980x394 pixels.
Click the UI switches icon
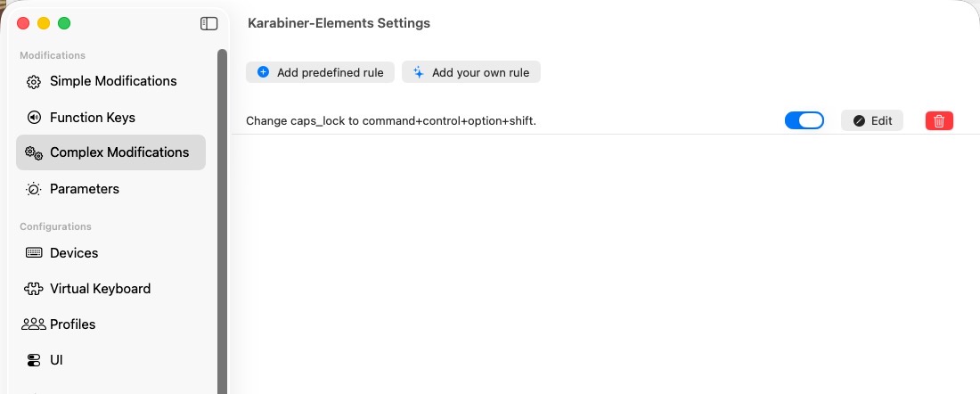coord(34,360)
